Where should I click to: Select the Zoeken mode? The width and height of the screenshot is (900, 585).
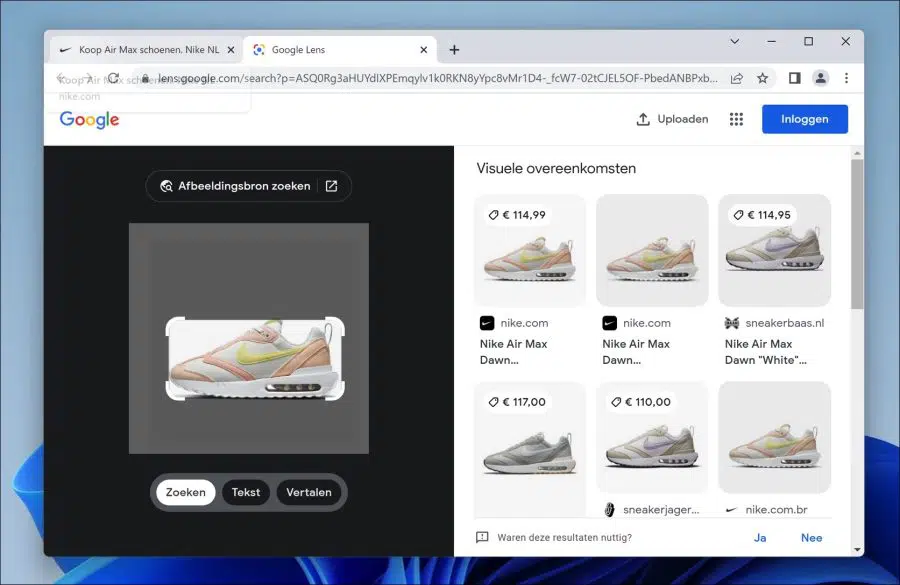(x=185, y=492)
